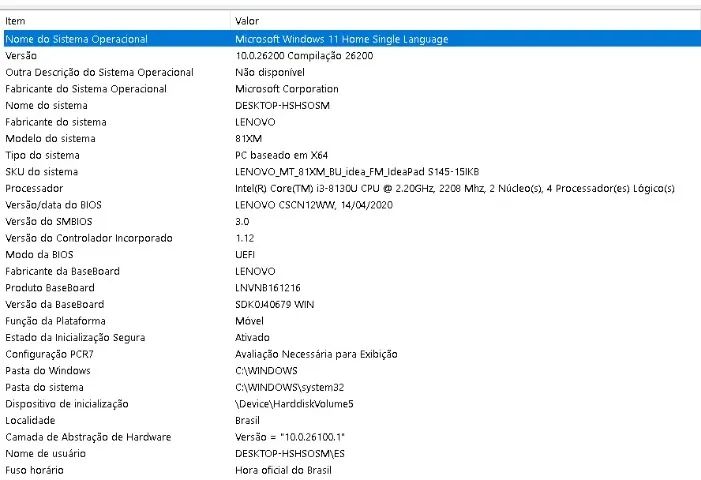The image size is (701, 480).
Task: Select the 'Versão' row label
Action: tap(21, 55)
